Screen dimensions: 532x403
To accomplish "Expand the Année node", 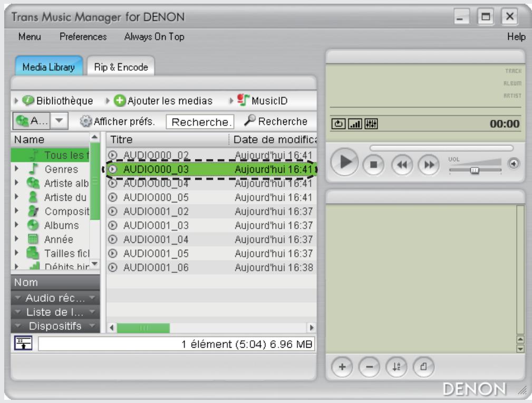I will pos(17,239).
